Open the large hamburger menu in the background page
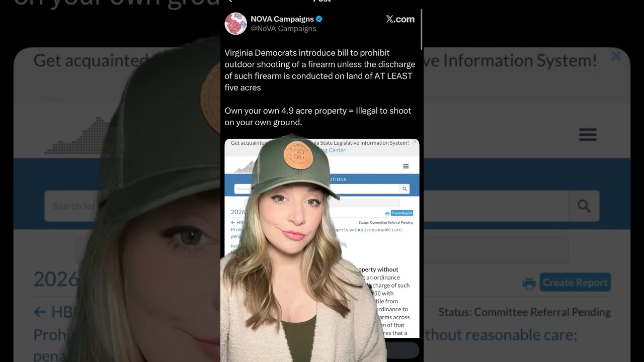Viewport: 644px width, 362px height. click(588, 134)
